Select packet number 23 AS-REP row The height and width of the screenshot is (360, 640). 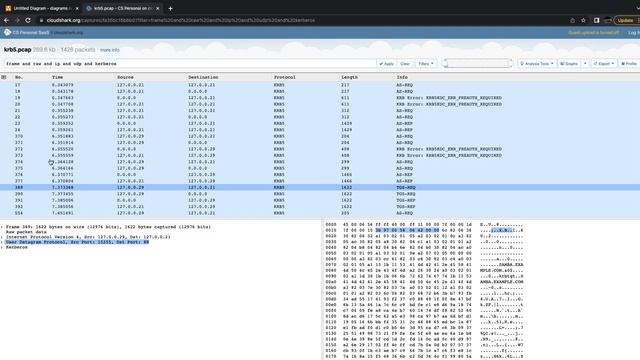click(320, 123)
